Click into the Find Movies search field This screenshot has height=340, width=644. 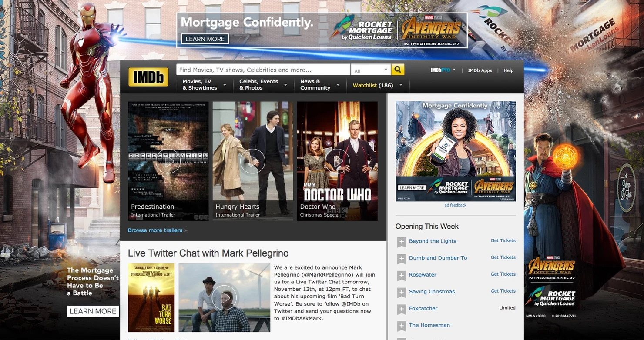click(263, 70)
